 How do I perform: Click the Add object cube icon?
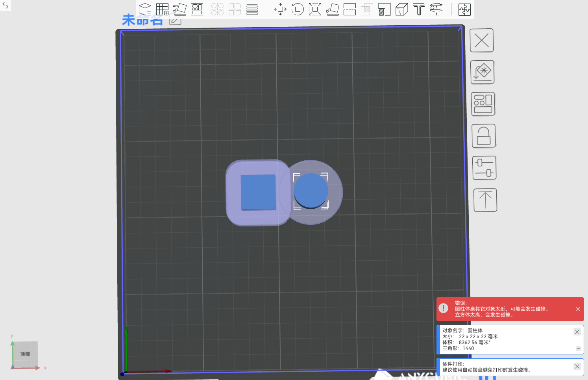pyautogui.click(x=145, y=9)
